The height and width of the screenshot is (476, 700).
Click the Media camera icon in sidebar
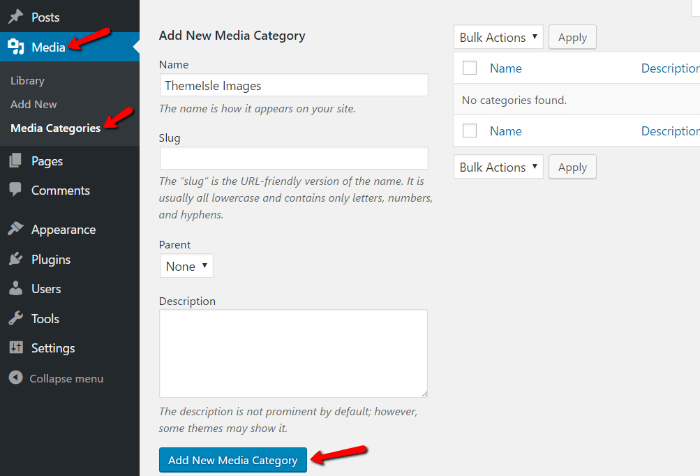(x=16, y=47)
